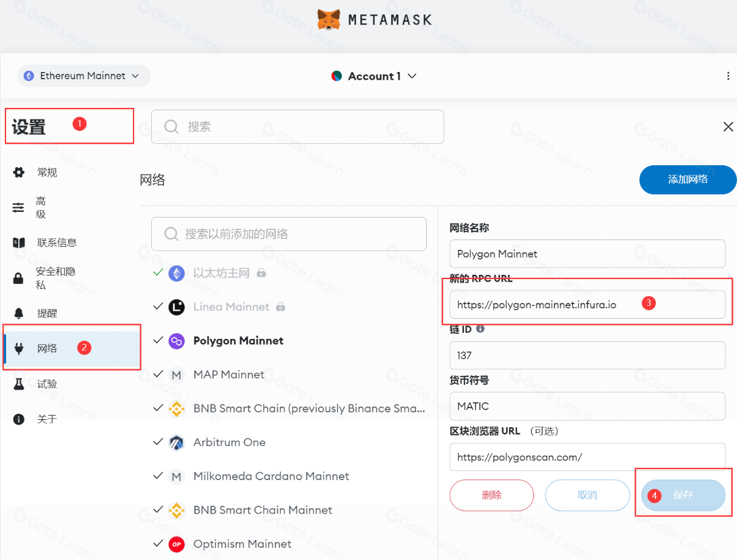This screenshot has height=560, width=737.
Task: Click the gear icon beside 常规
Action: point(19,172)
